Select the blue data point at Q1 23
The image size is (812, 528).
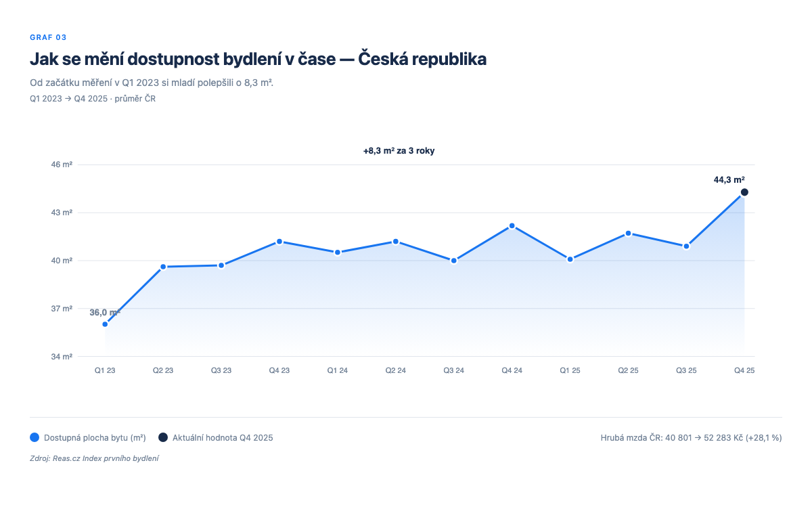tap(104, 324)
